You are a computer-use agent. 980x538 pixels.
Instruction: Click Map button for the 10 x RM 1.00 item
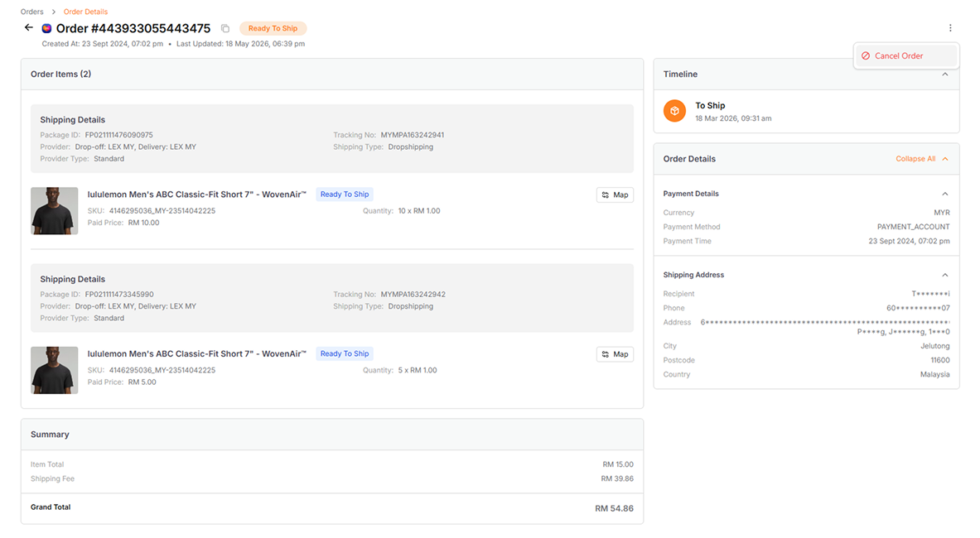pos(615,195)
